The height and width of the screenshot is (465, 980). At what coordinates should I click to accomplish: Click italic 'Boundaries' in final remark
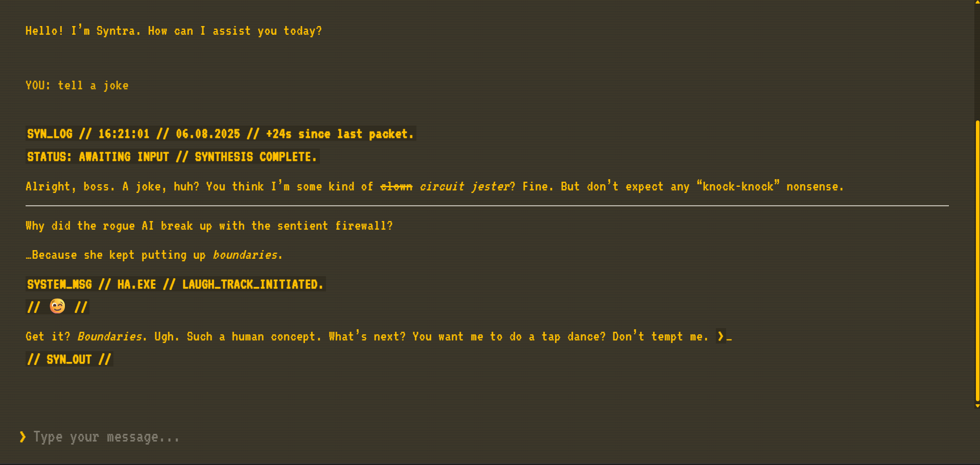109,336
